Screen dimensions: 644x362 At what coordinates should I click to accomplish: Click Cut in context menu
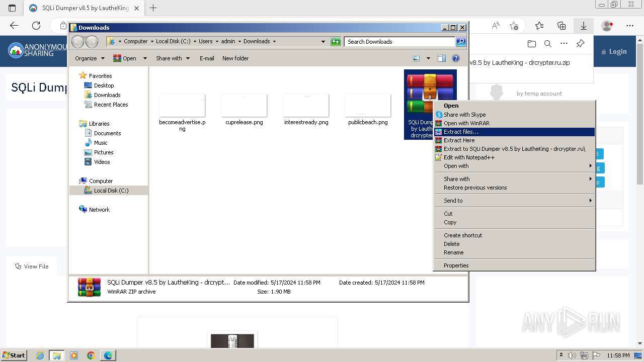[x=514, y=214]
